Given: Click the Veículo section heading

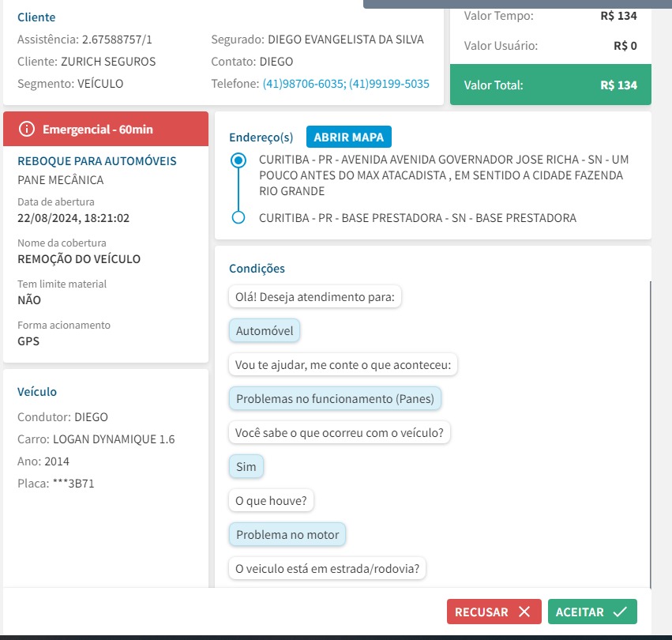Looking at the screenshot, I should (37, 392).
